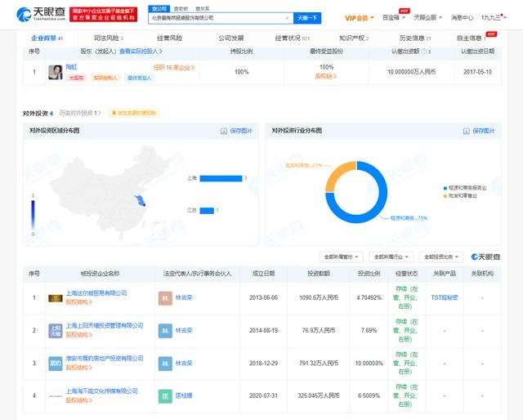Switch to 公司发展 tab
The width and height of the screenshot is (523, 420).
(230, 38)
